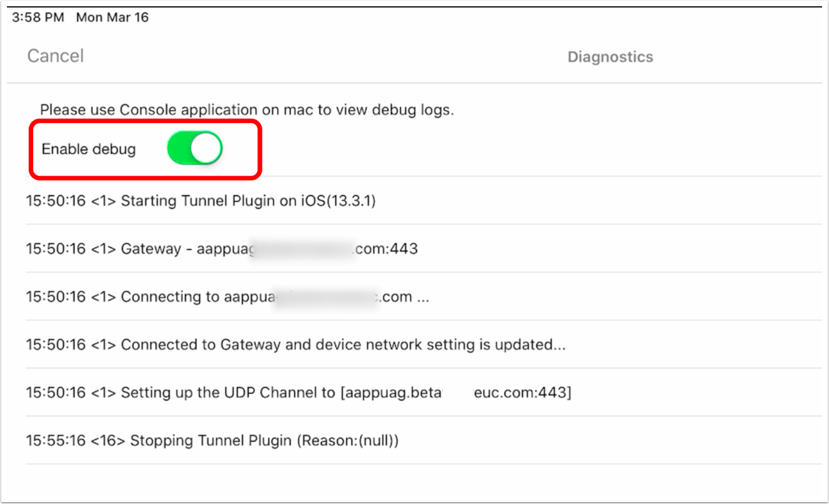Image resolution: width=829 pixels, height=504 pixels.
Task: Select the "Setting up the UDP Channel" text
Action: click(x=227, y=393)
